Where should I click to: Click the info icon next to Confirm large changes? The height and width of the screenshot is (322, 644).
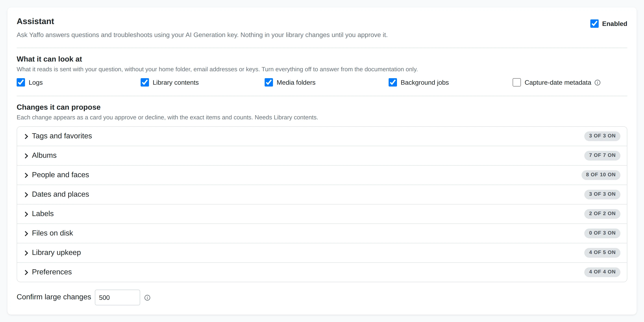(x=147, y=297)
